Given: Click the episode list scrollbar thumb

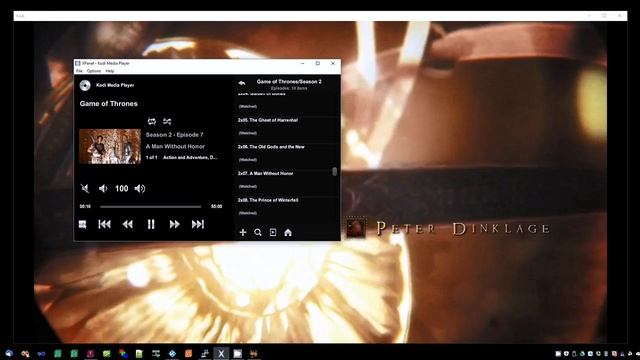Looking at the screenshot, I should 335,172.
